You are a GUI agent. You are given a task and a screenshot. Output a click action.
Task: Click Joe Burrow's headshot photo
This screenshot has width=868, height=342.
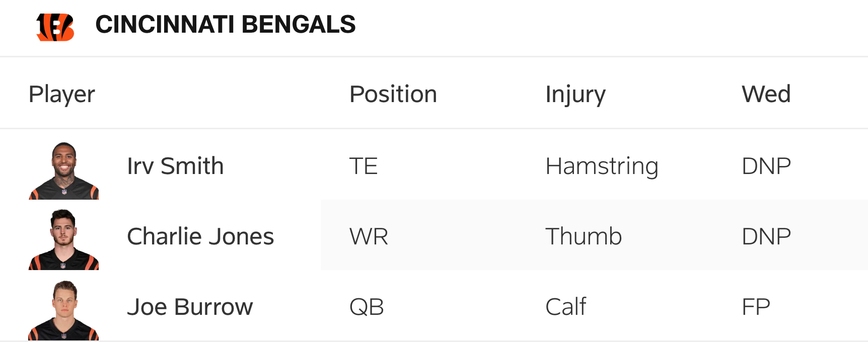(63, 310)
